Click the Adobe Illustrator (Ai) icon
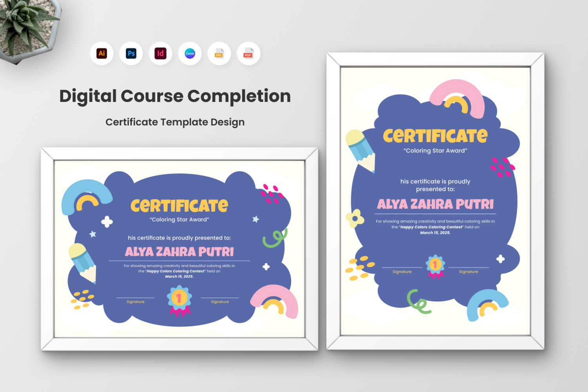Screen dimensions: 588x392 click(102, 53)
